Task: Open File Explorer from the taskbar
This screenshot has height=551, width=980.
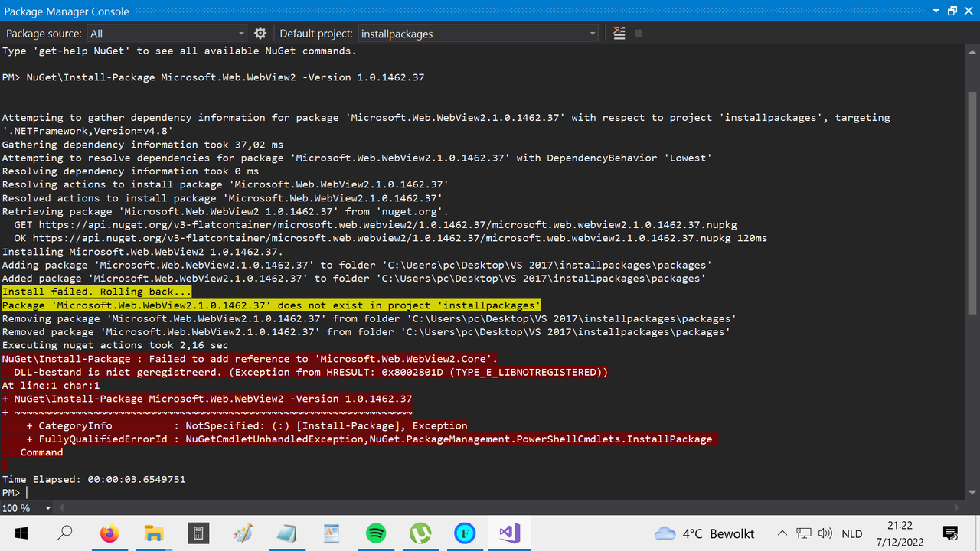Action: click(154, 533)
